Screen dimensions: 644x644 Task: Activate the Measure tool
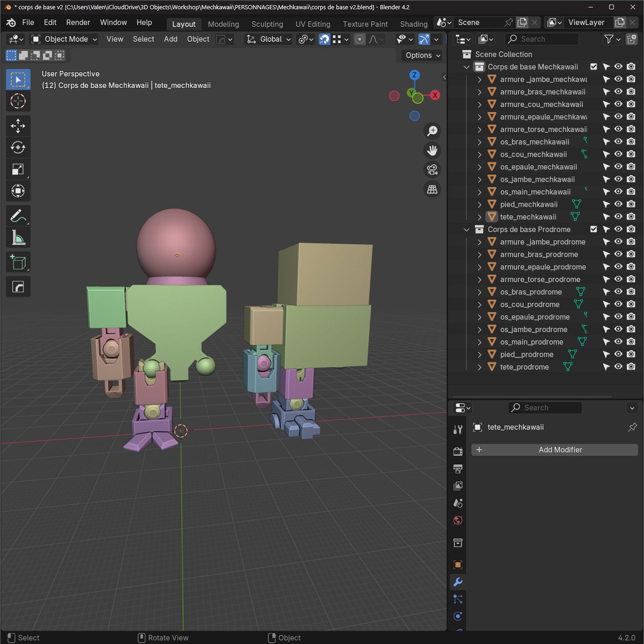[x=18, y=238]
